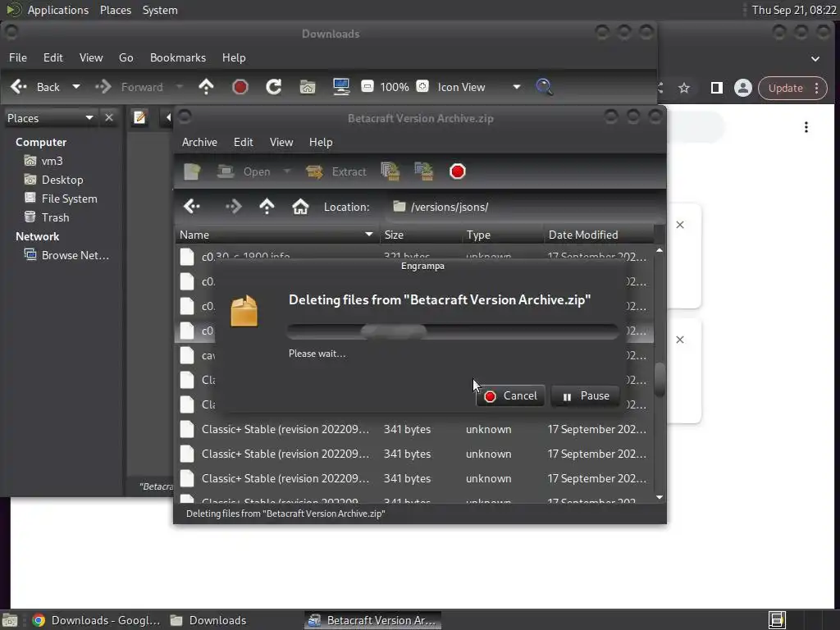This screenshot has width=840, height=630.
Task: Open the Back history dropdown arrow
Action: tap(76, 87)
